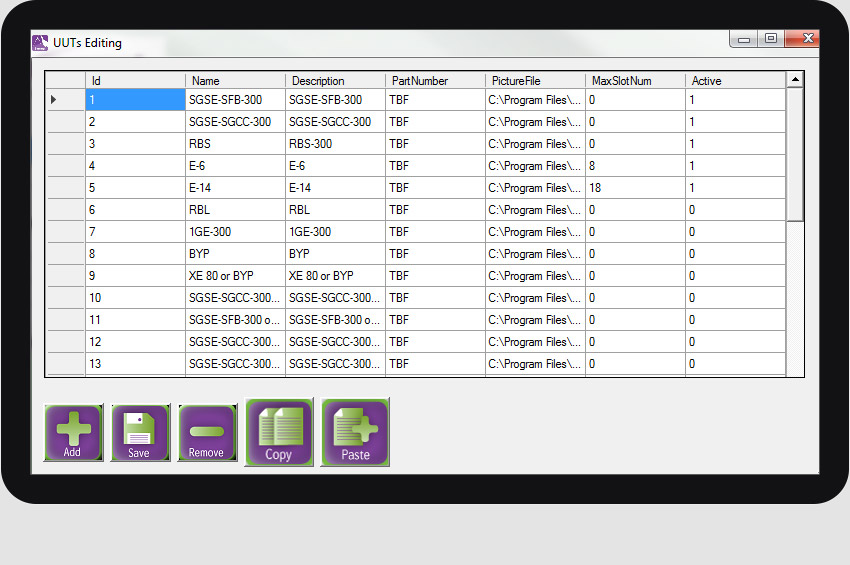Select the PictureFile cell in row 7
The width and height of the screenshot is (850, 565).
pos(535,232)
